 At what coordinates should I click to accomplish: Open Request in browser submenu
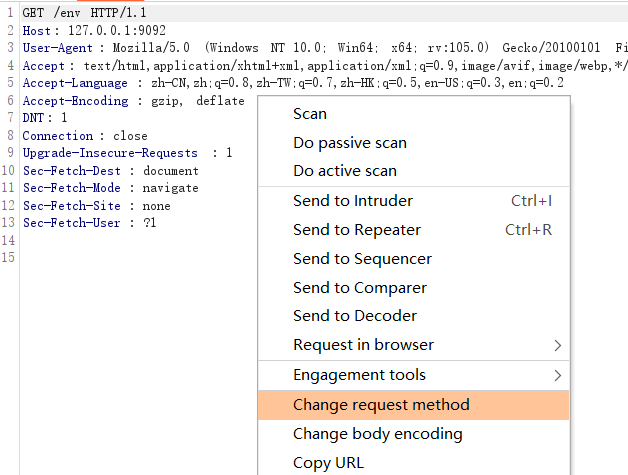[413, 345]
